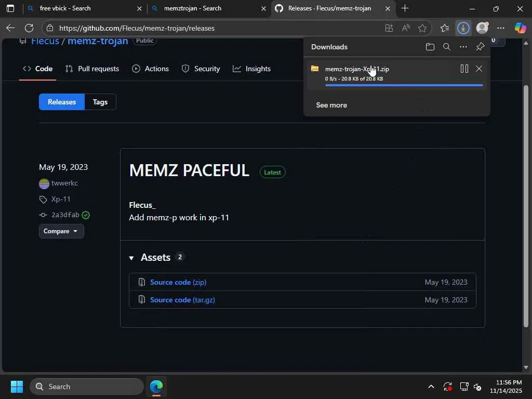Cancel the memz-trojan zip download
Image resolution: width=532 pixels, height=399 pixels.
(x=478, y=69)
